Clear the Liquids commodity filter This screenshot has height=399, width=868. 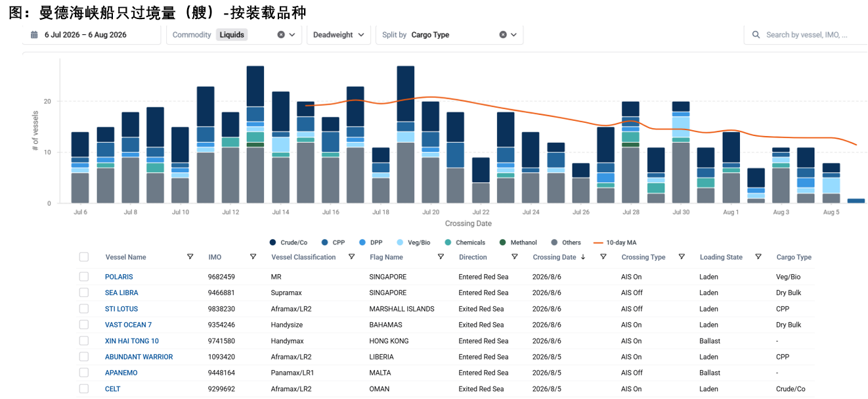coord(281,35)
